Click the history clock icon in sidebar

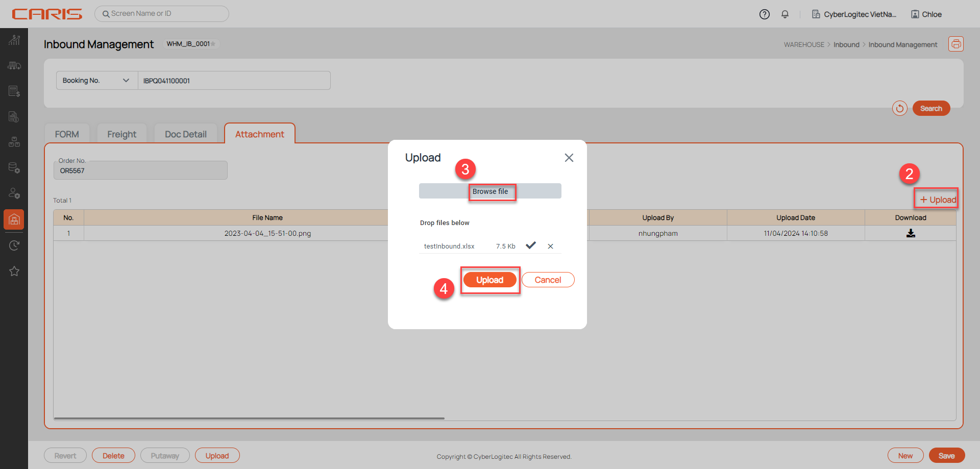pos(14,245)
